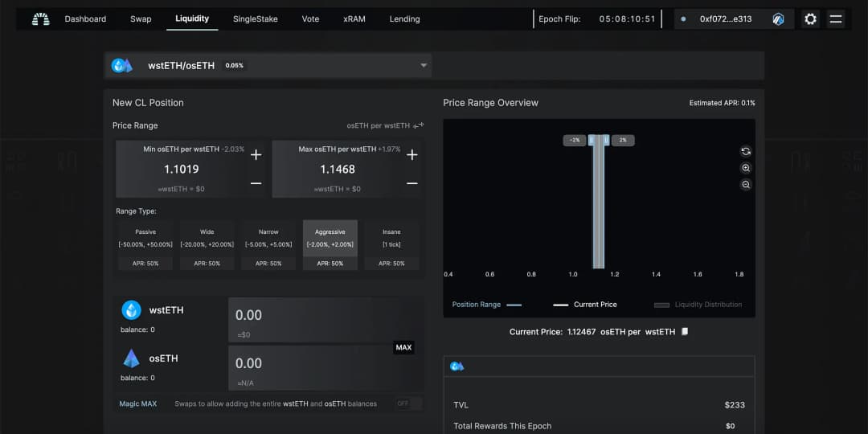Choose the Narrow range preset
The image size is (868, 434).
pyautogui.click(x=268, y=244)
